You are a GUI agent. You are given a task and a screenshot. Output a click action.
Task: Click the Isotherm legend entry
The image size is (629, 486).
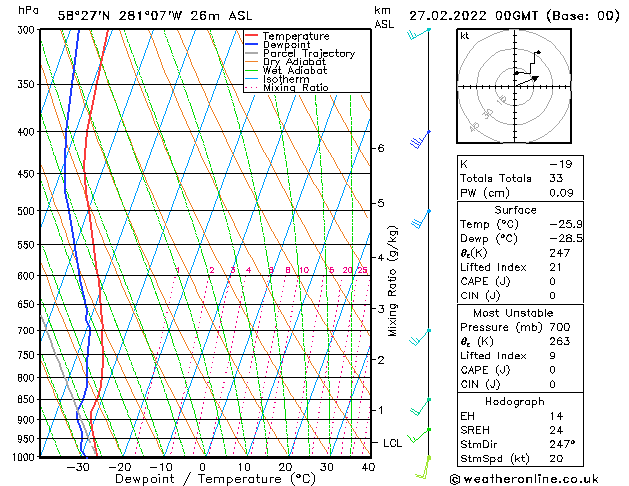pyautogui.click(x=277, y=79)
